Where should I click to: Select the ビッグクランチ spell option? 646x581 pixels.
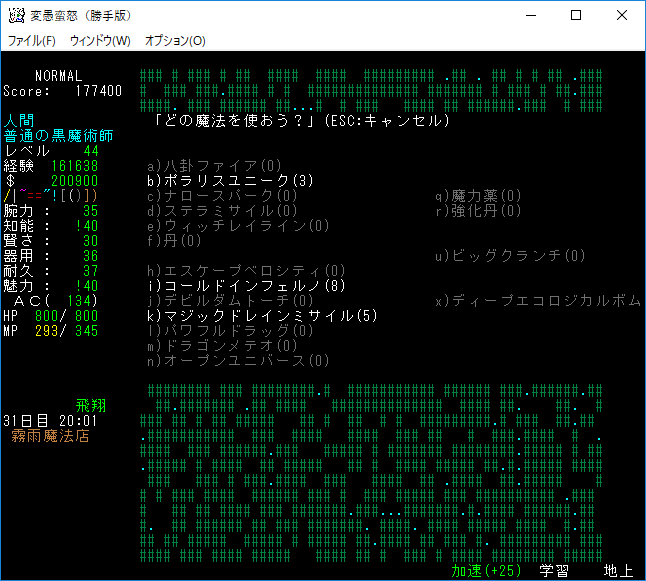point(510,256)
